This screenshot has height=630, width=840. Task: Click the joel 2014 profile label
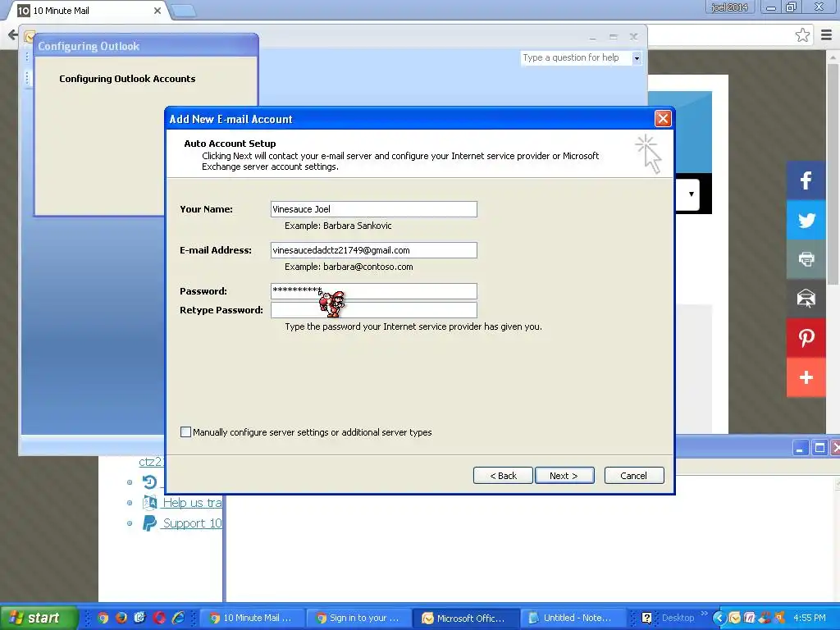coord(729,7)
